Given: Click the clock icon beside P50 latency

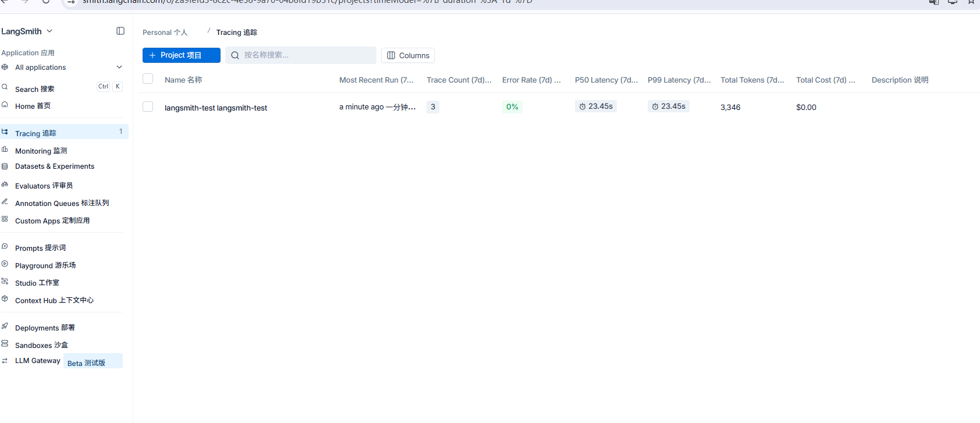Looking at the screenshot, I should 583,106.
